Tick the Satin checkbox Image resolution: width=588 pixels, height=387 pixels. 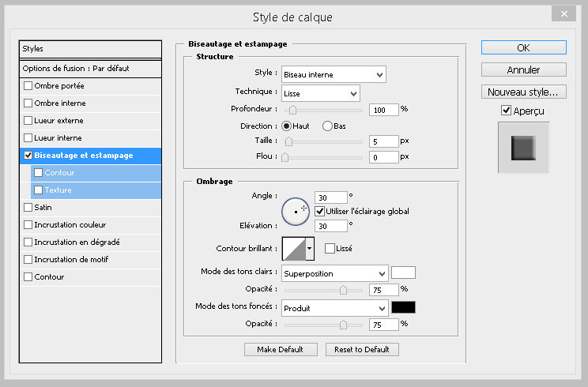[28, 207]
